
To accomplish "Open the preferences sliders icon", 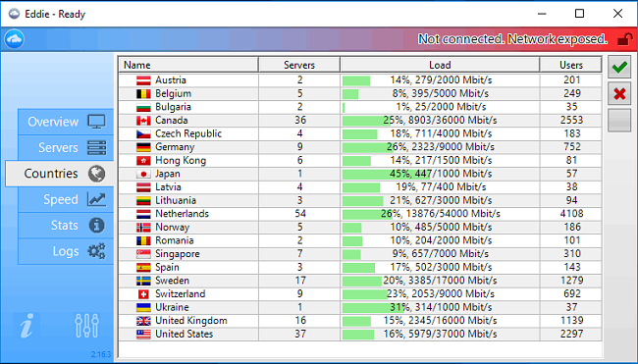I will click(86, 326).
